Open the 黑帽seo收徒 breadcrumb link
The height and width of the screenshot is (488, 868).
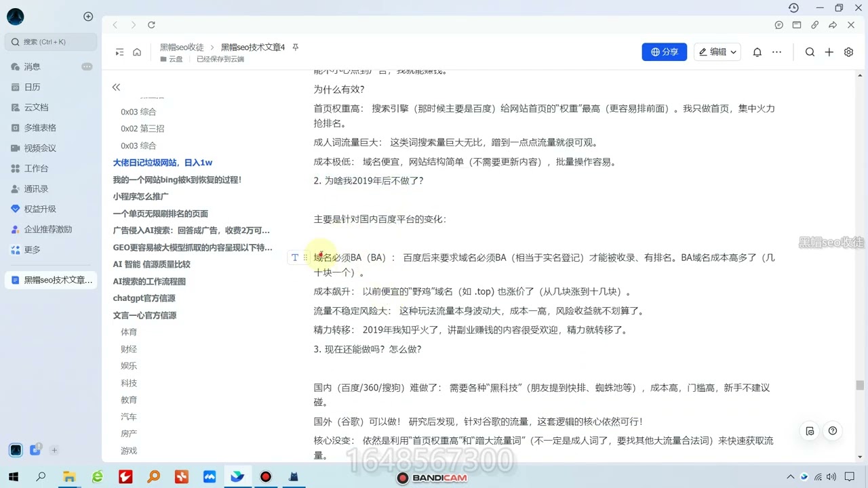182,47
